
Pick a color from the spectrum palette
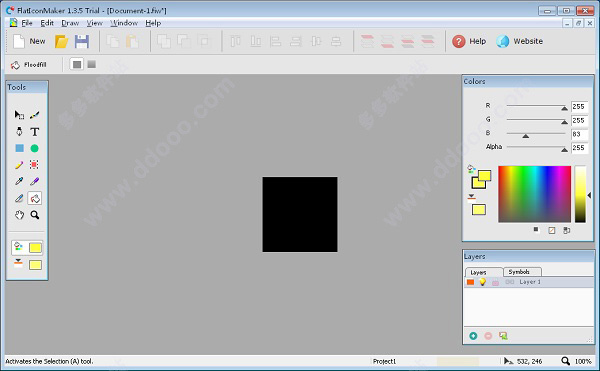[534, 194]
